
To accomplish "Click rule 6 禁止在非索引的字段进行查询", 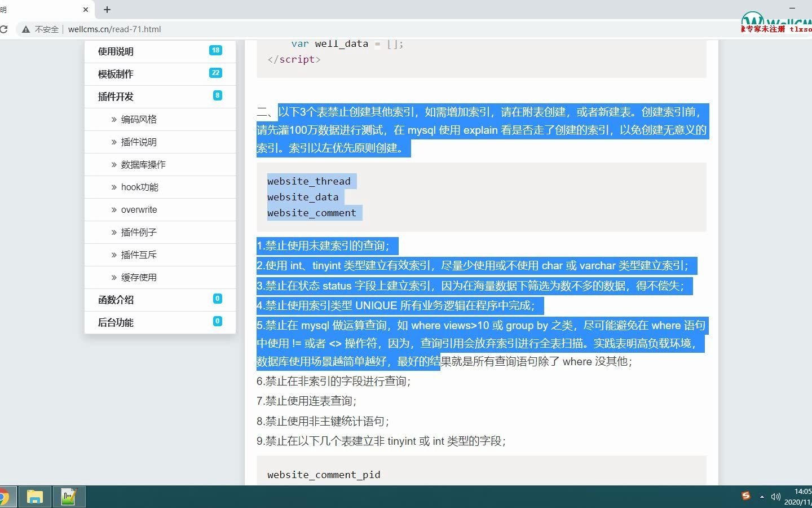I will point(334,381).
